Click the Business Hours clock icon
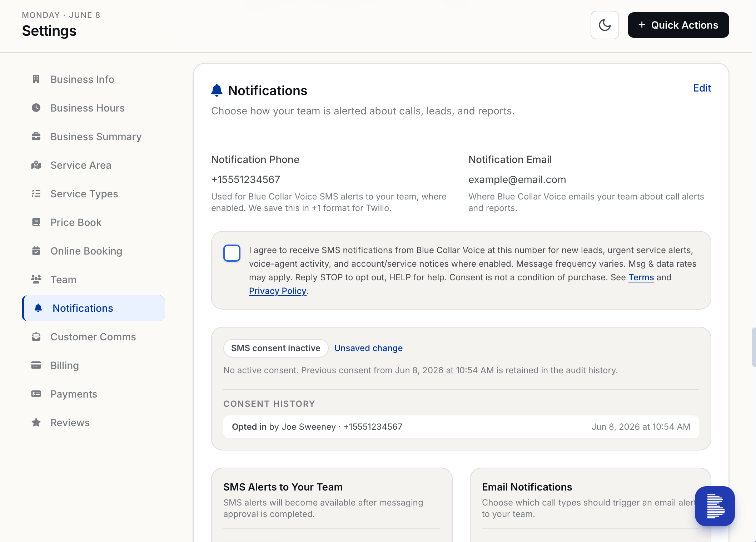The width and height of the screenshot is (756, 542). tap(36, 108)
